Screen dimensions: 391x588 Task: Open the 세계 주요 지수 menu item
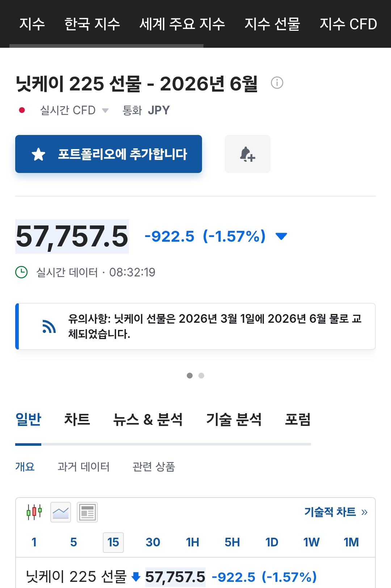pos(182,24)
